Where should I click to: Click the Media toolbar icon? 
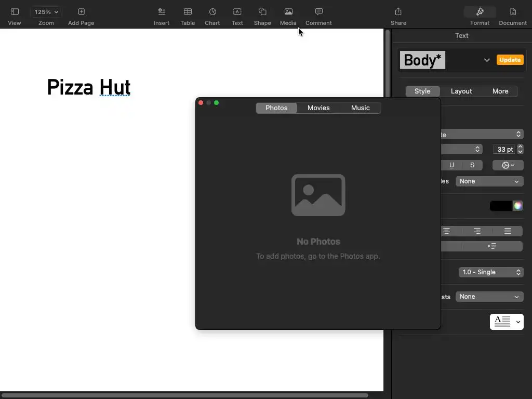(x=288, y=12)
